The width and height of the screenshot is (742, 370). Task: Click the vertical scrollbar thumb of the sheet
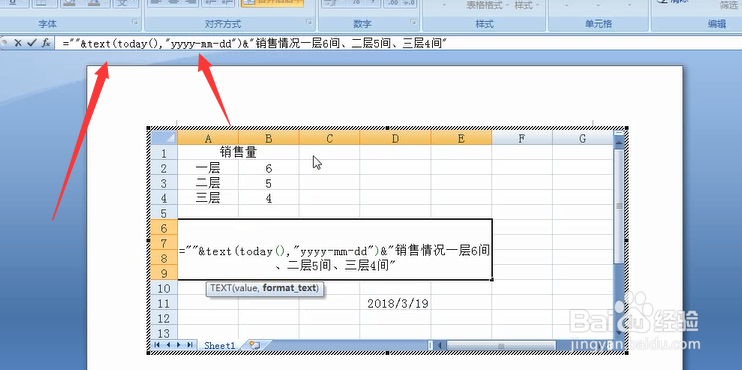coord(619,206)
